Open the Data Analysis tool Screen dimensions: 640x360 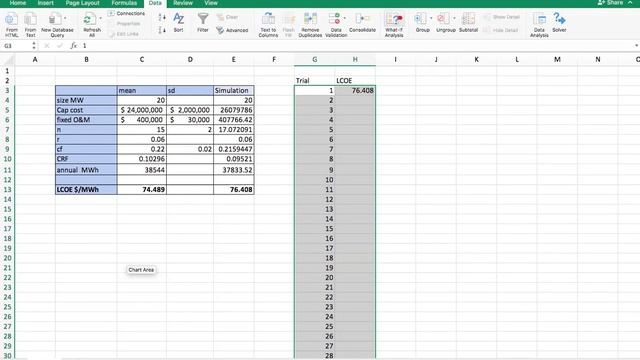click(539, 24)
